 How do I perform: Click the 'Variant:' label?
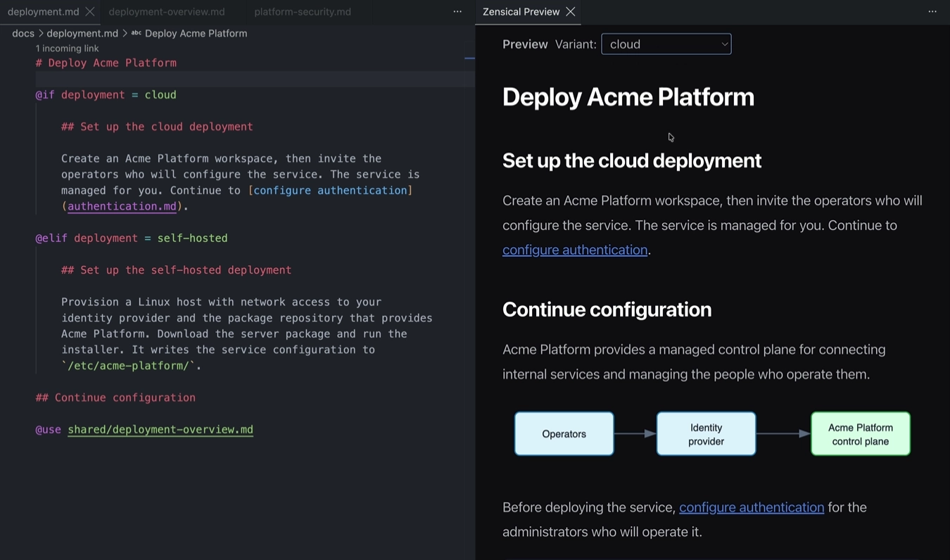click(x=576, y=44)
